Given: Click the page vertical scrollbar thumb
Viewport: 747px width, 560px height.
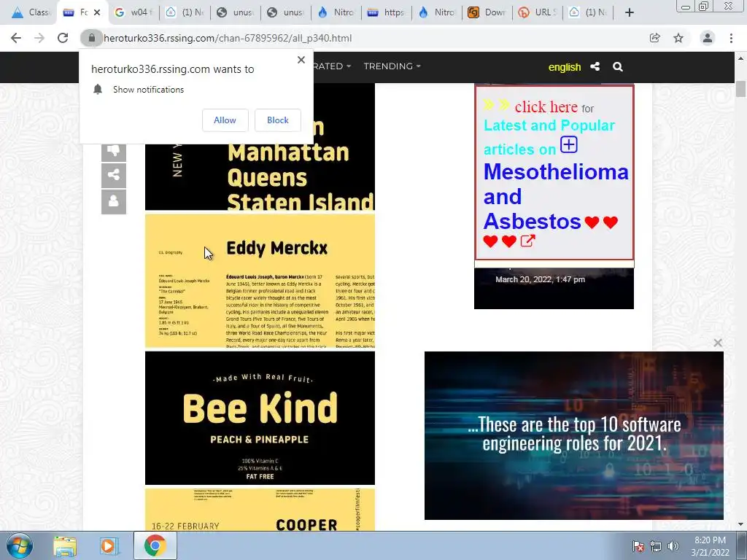Looking at the screenshot, I should point(740,89).
